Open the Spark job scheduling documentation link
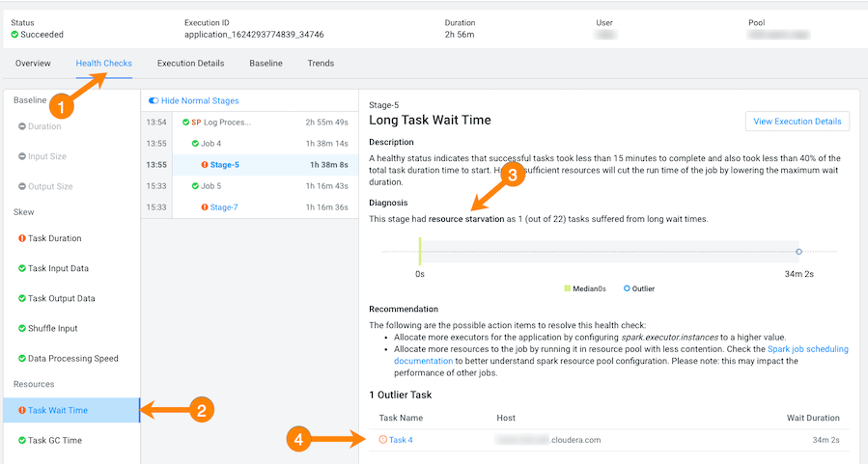Viewport: 868px width, 464px height. coord(807,348)
